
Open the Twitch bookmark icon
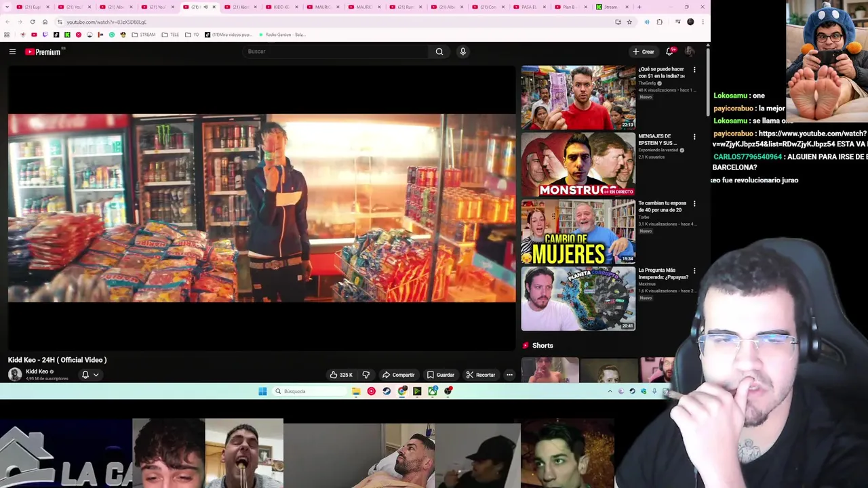[45, 35]
